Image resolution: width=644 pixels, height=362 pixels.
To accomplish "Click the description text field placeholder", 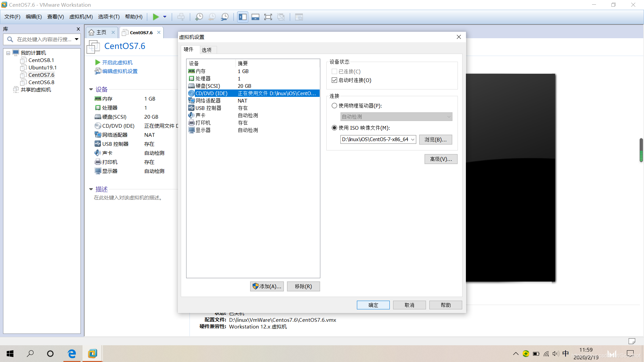I will [129, 198].
